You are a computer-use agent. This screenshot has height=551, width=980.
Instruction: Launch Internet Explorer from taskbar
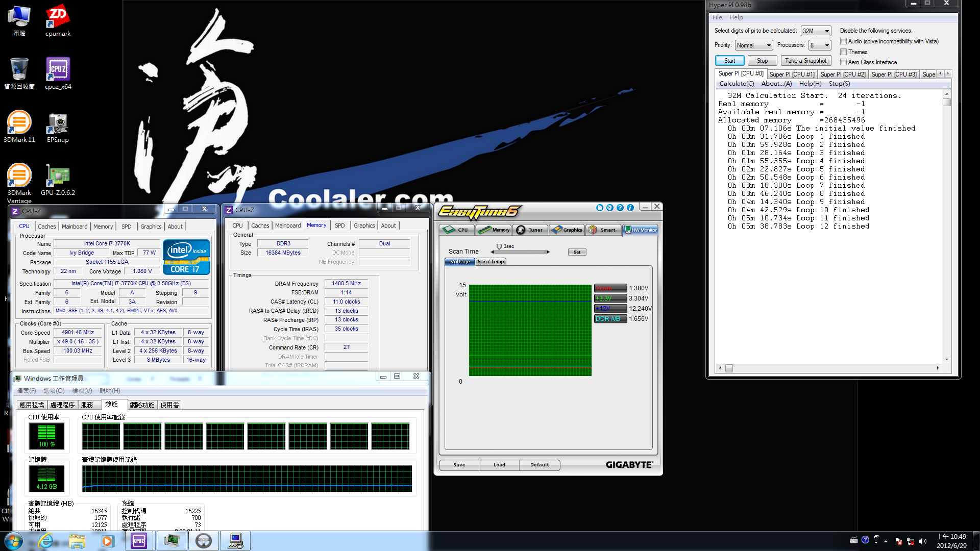tap(46, 541)
